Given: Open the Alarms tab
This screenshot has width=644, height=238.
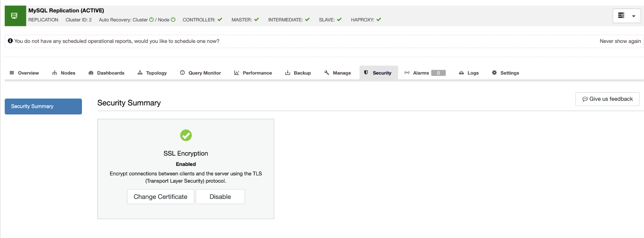Looking at the screenshot, I should pos(425,73).
